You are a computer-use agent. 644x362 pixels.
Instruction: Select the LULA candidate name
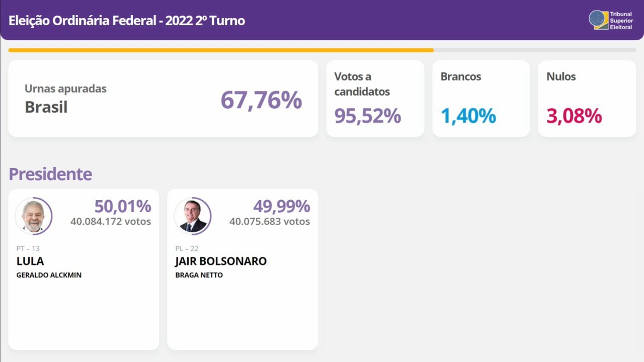tap(30, 261)
